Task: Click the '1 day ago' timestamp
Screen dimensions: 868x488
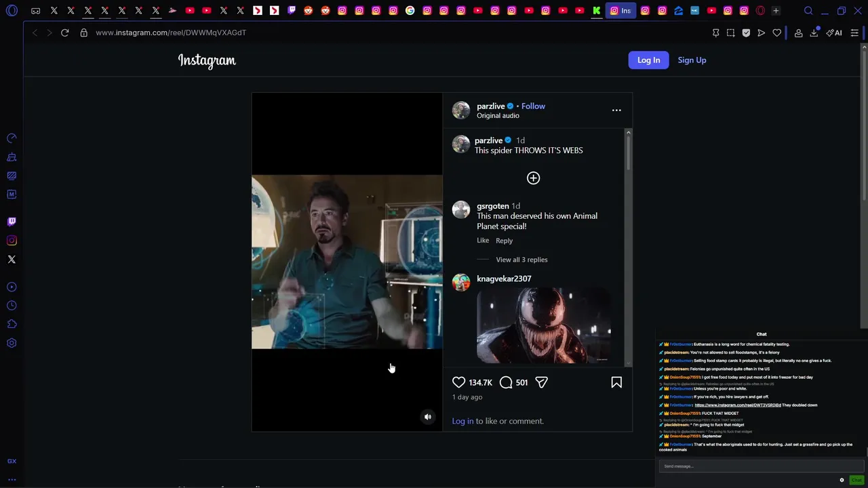Action: [x=467, y=397]
